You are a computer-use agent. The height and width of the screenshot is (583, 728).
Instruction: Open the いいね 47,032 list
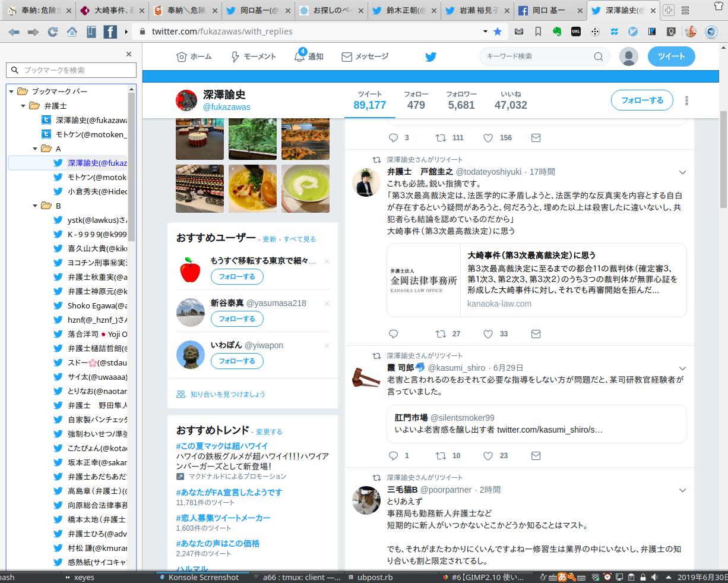[511, 100]
